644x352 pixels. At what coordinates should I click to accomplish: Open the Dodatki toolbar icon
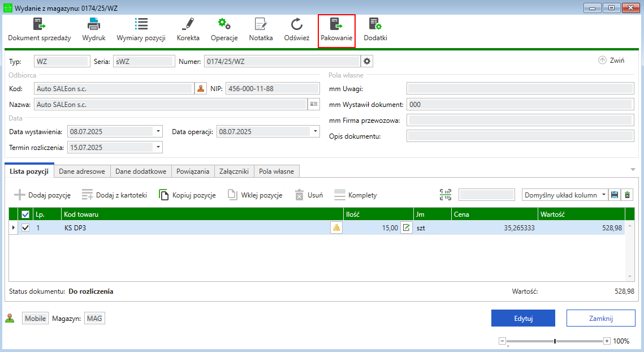(x=375, y=25)
